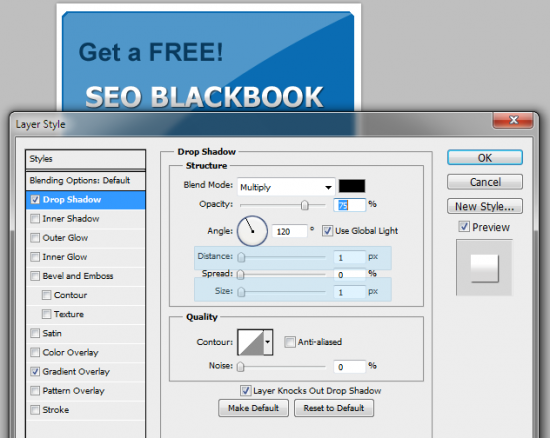This screenshot has height=438, width=550.
Task: Click the New Style... button
Action: pyautogui.click(x=485, y=206)
